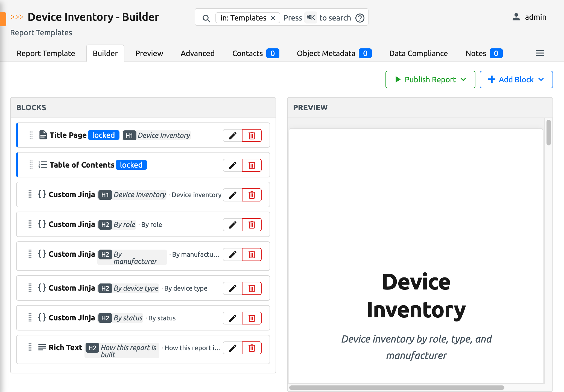Select the By device type block row

pyautogui.click(x=143, y=288)
